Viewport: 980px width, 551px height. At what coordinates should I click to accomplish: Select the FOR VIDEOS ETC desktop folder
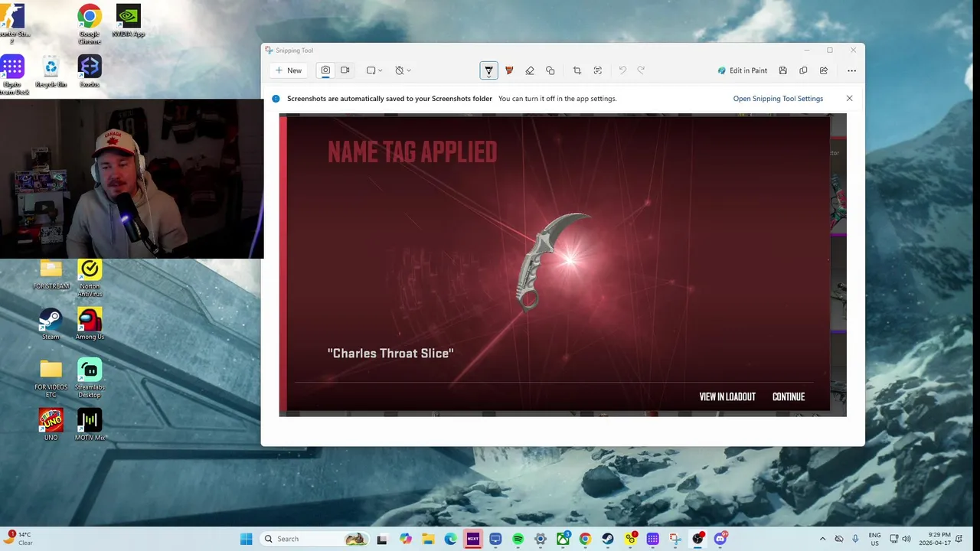51,379
